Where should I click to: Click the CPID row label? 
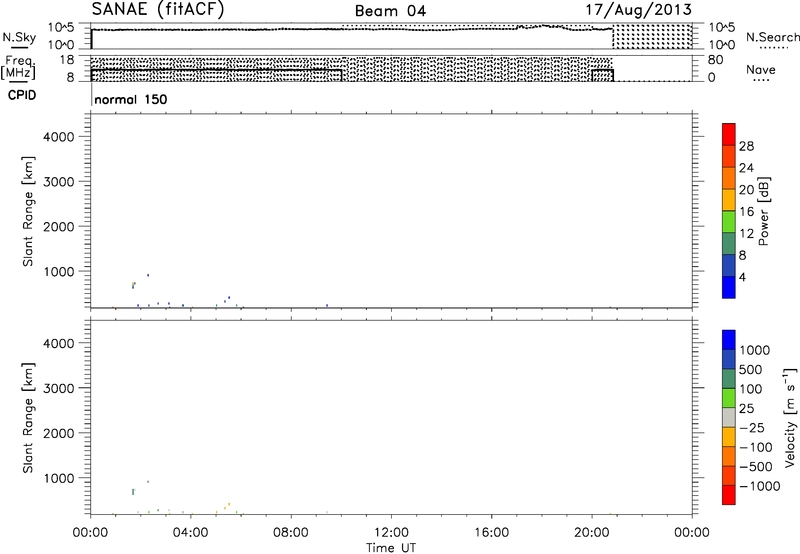click(x=22, y=95)
